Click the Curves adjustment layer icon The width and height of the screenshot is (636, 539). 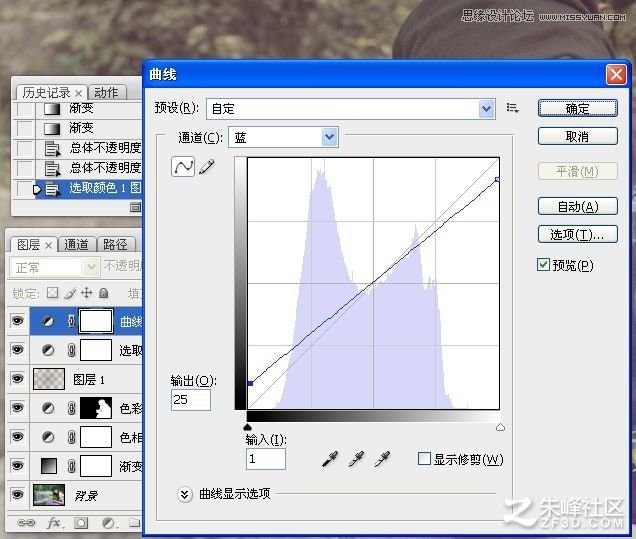point(48,321)
